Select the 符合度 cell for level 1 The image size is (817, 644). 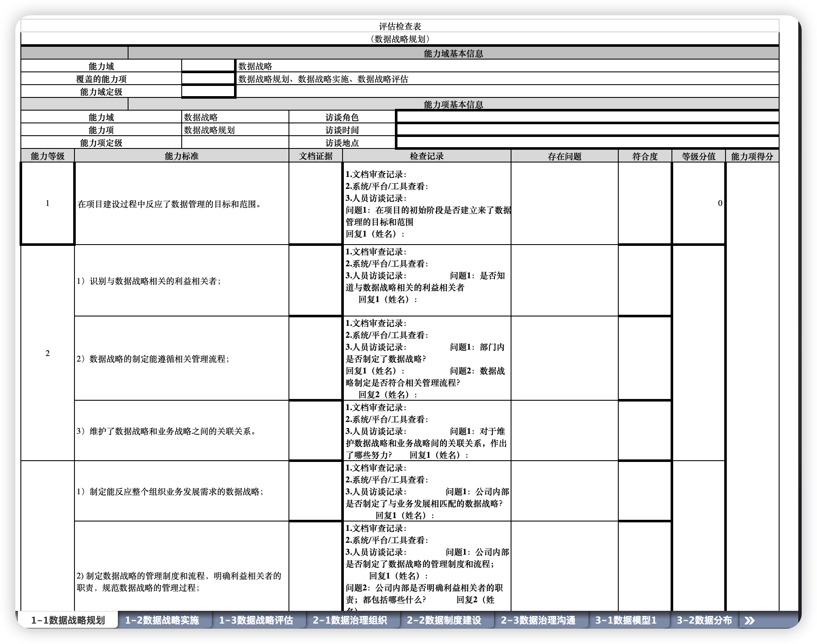(645, 203)
